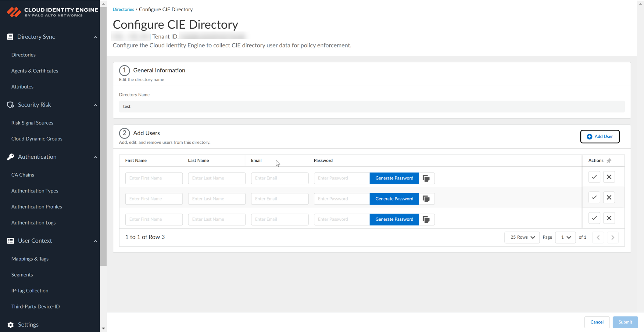
Task: Click the User Context list icon
Action: [10, 241]
